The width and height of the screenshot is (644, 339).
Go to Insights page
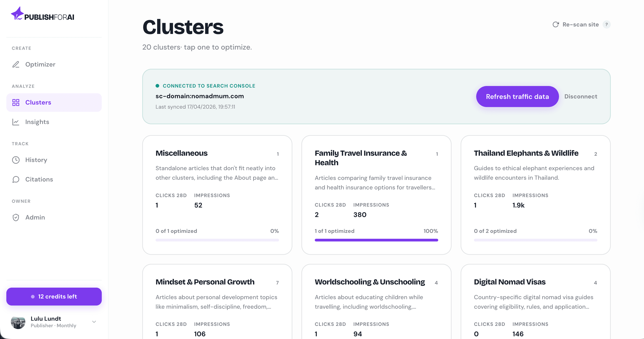pyautogui.click(x=54, y=122)
